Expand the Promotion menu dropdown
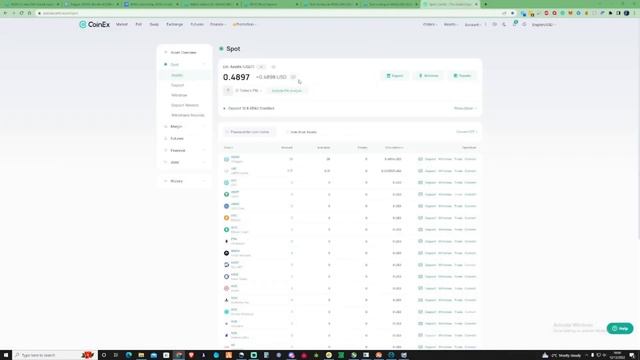640x360 pixels. click(244, 24)
